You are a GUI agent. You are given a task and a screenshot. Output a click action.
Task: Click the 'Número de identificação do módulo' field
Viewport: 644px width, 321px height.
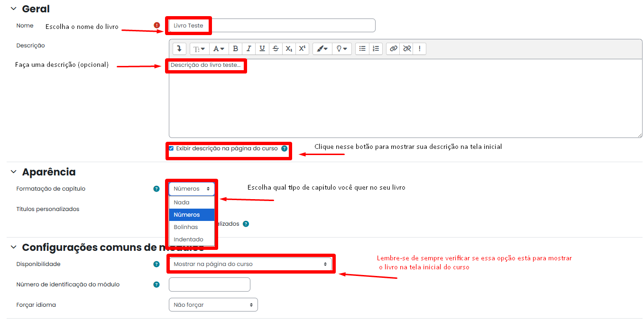pos(209,284)
